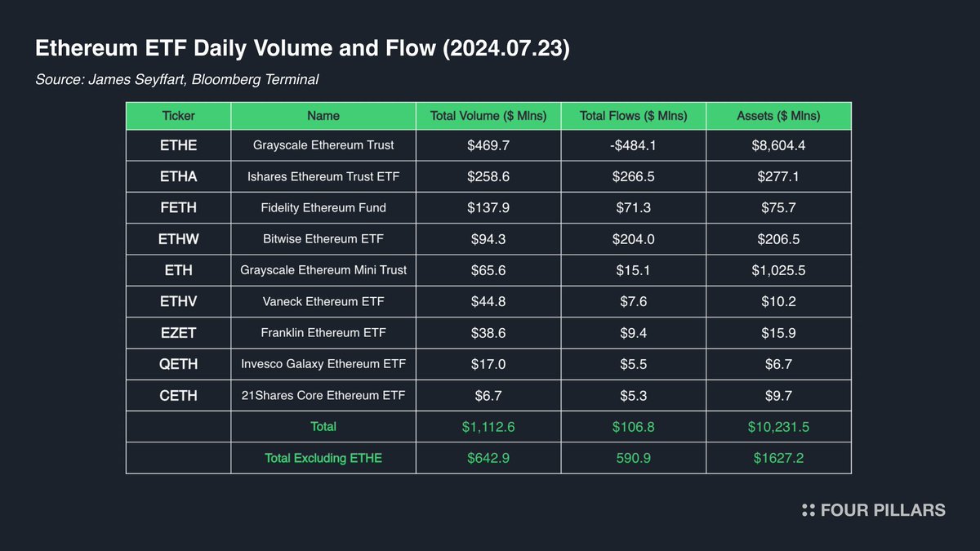Click the Fidelity Ethereum Fund name cell

(323, 207)
